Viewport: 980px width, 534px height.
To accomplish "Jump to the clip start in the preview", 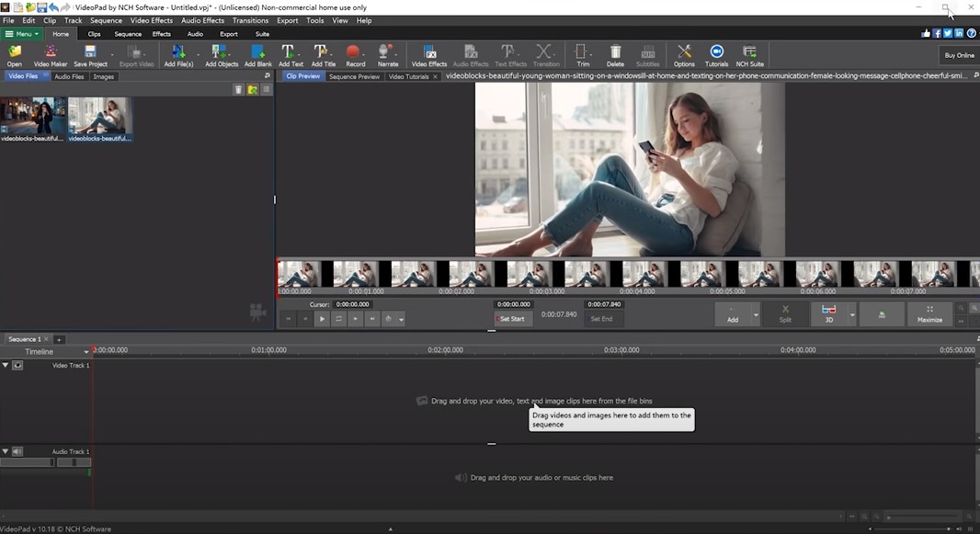I will click(x=288, y=319).
